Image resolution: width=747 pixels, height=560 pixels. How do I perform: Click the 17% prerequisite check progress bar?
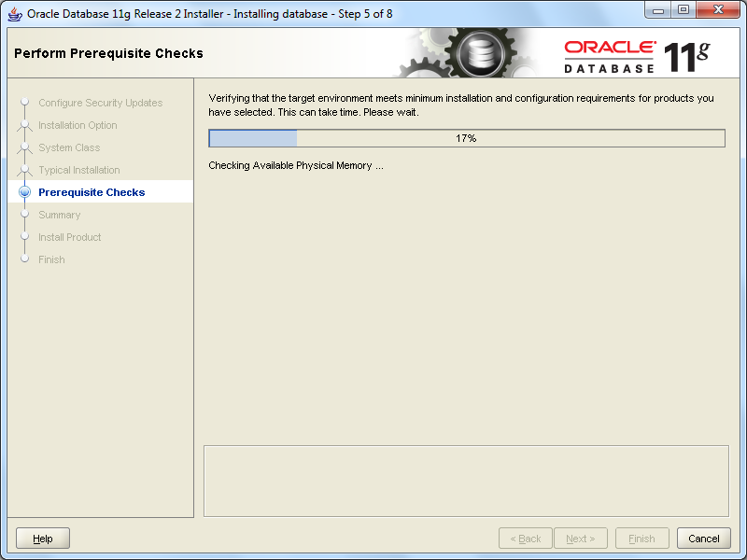point(466,138)
